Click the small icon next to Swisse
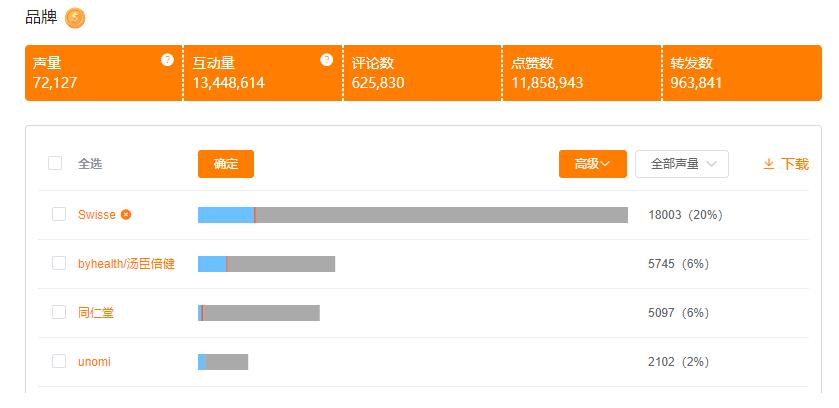 [126, 214]
